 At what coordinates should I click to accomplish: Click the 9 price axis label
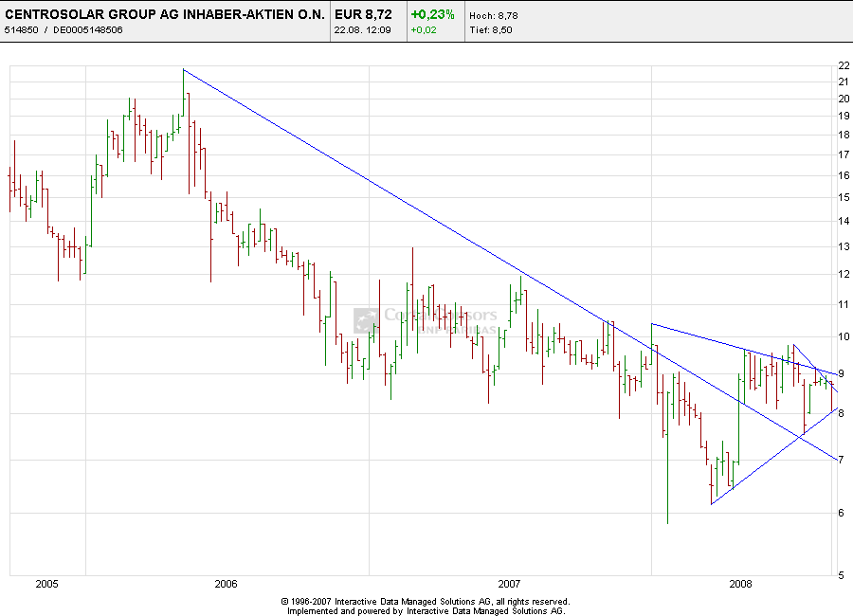point(841,373)
